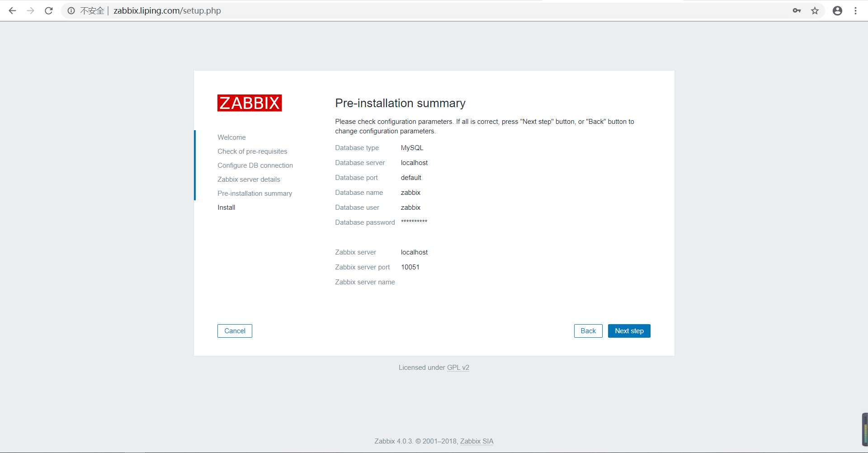Click Database server localhost value
The height and width of the screenshot is (453, 868).
click(x=414, y=163)
